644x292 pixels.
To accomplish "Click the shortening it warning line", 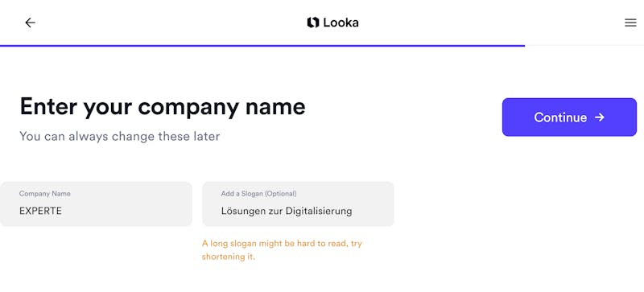I will (x=229, y=257).
